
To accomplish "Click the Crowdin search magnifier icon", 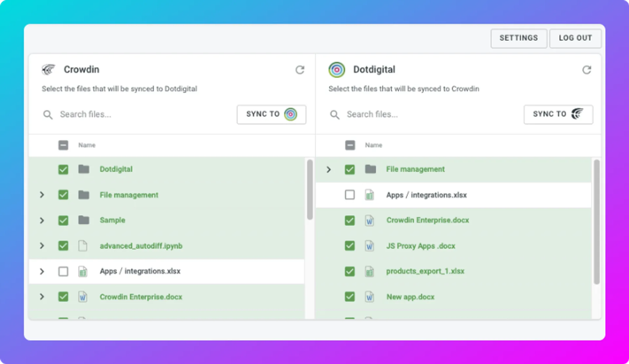I will pyautogui.click(x=48, y=115).
